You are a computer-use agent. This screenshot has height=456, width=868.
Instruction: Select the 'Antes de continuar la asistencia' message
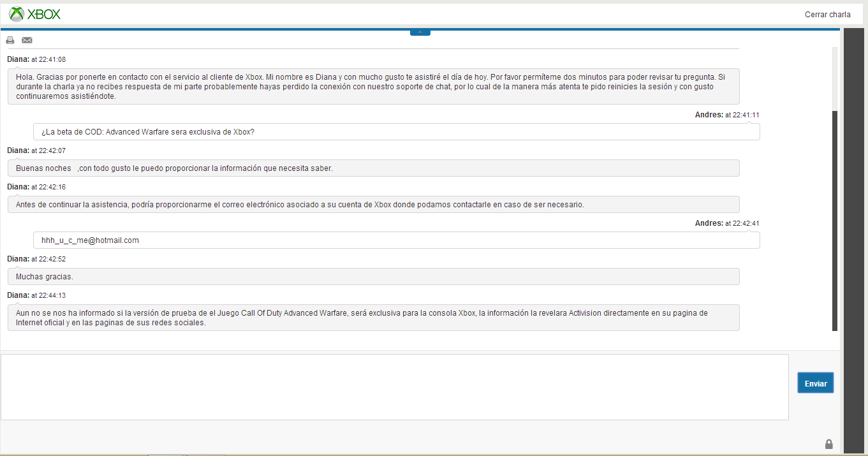[374, 205]
